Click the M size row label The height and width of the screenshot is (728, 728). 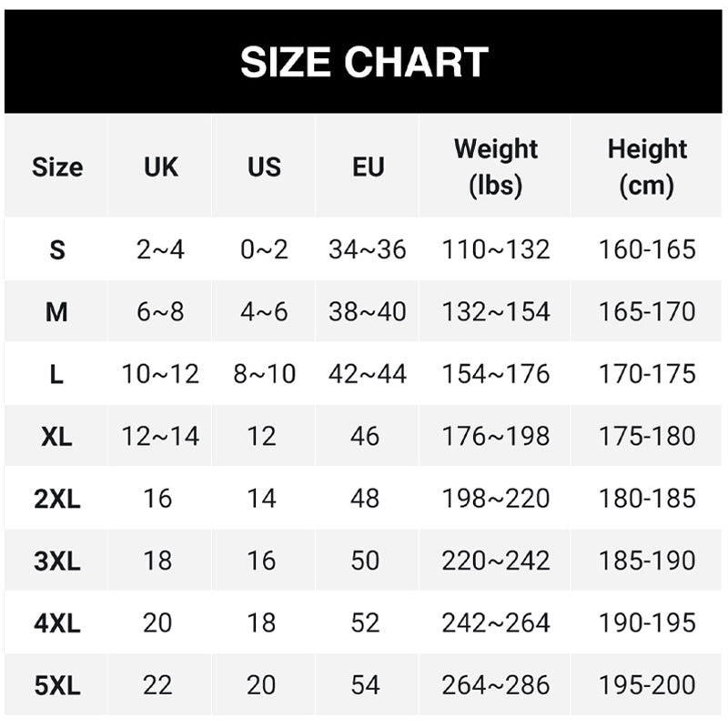click(x=56, y=312)
